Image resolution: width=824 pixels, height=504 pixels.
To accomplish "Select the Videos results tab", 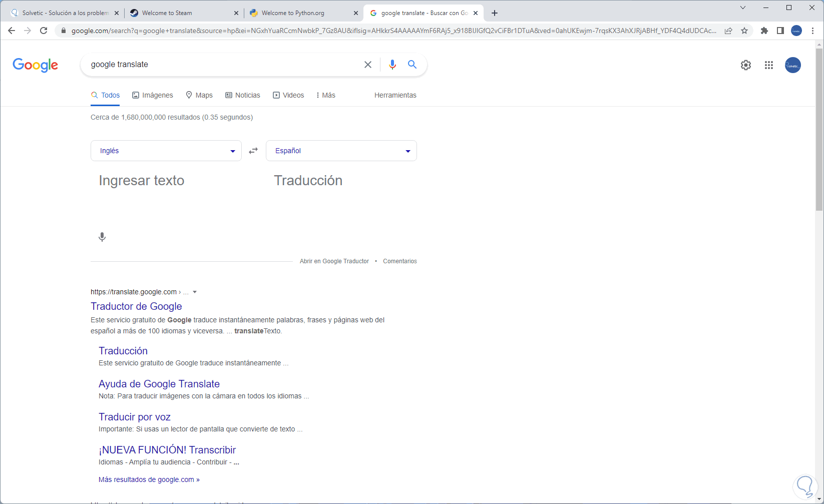I will [x=288, y=95].
